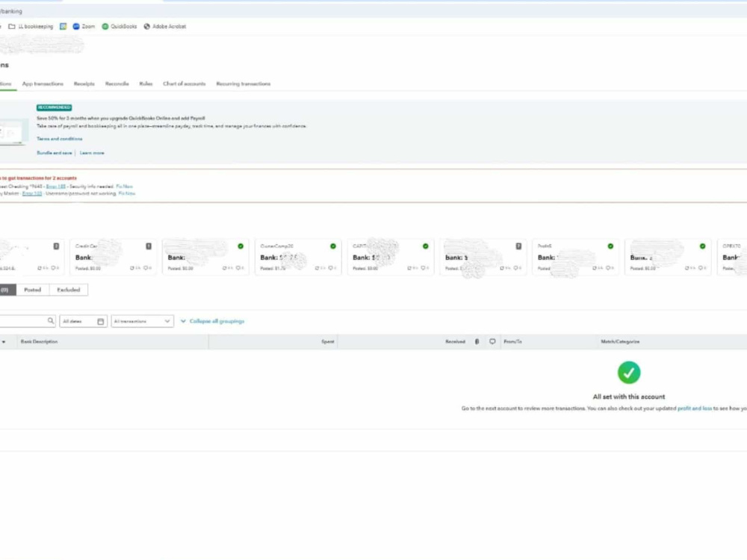This screenshot has height=560, width=747.
Task: Open Error 185 link
Action: coord(56,187)
